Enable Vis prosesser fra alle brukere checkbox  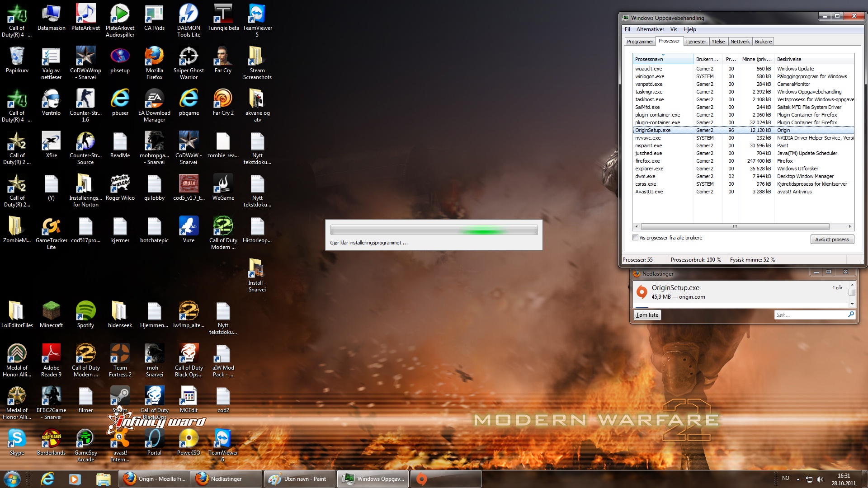(635, 238)
